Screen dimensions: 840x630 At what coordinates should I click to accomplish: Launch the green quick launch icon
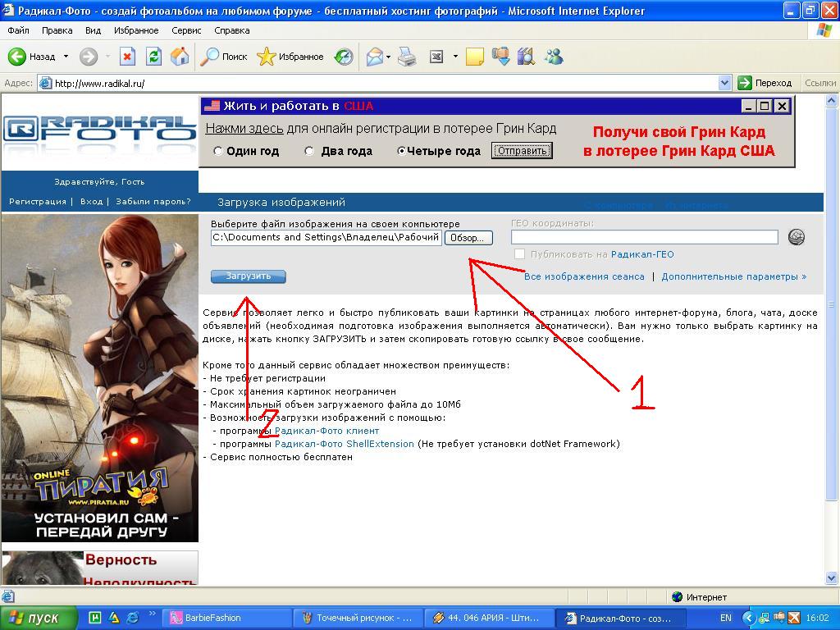pyautogui.click(x=95, y=618)
